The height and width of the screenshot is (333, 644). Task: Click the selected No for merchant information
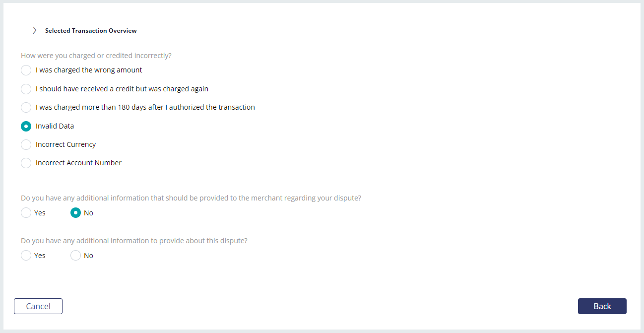75,213
